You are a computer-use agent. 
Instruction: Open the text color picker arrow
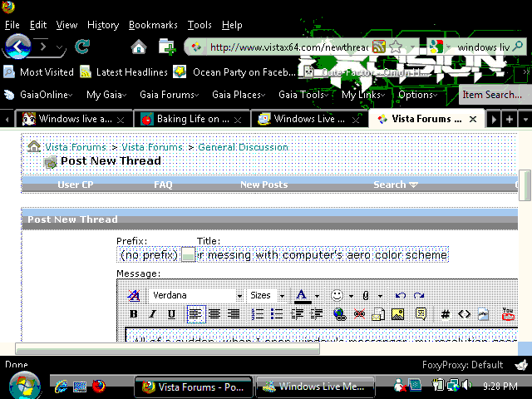317,296
